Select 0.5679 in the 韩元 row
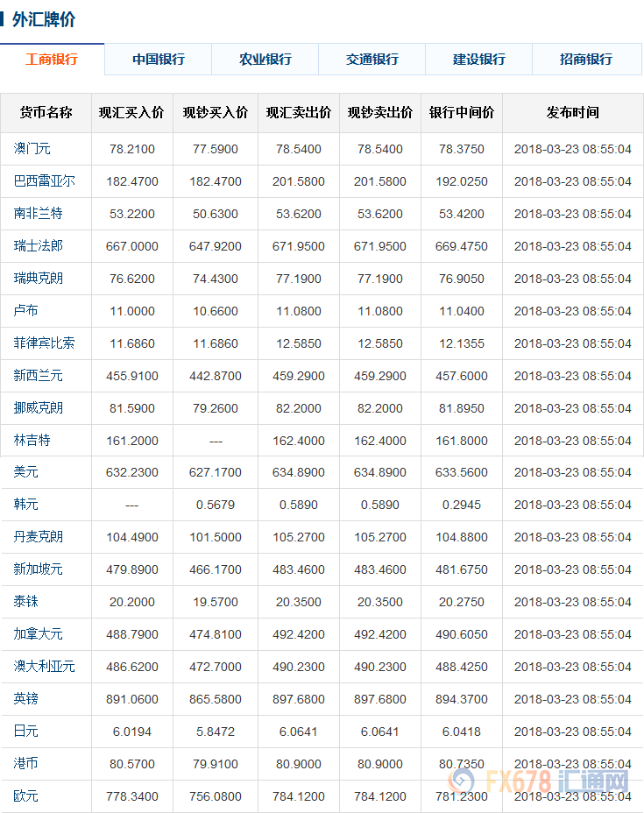Viewport: 644px width, 813px height. tap(216, 505)
